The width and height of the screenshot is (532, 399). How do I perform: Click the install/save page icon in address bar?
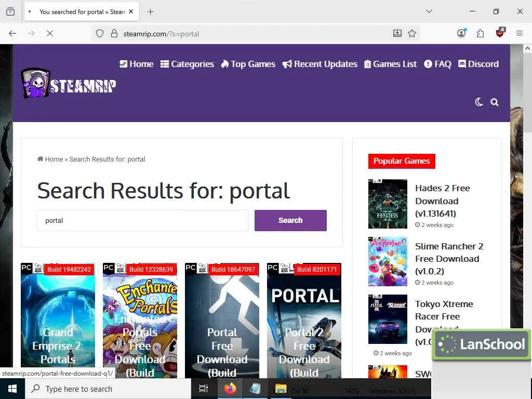pos(397,33)
